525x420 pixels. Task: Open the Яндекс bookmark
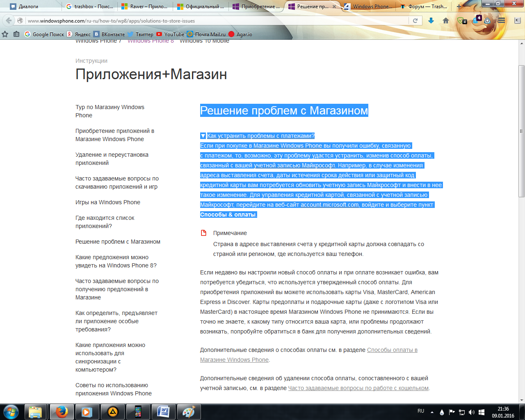click(x=79, y=34)
